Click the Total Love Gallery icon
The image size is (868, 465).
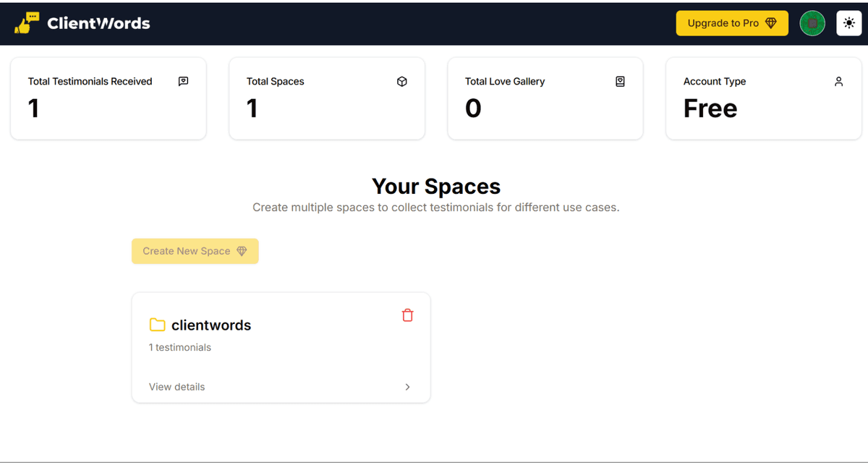[x=620, y=81]
